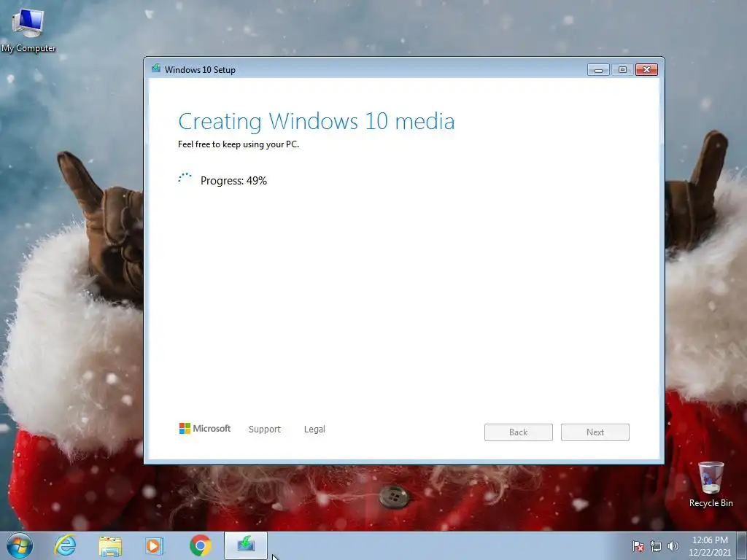
Task: Open the network tray icon
Action: (656, 546)
